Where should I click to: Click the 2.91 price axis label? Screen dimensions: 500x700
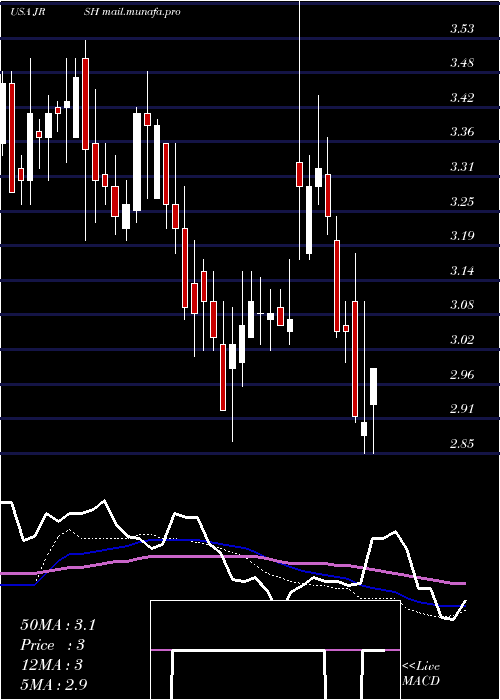(x=462, y=409)
